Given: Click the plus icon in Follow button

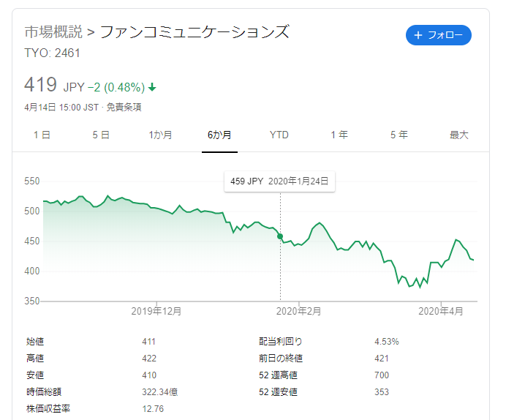Looking at the screenshot, I should [x=418, y=35].
